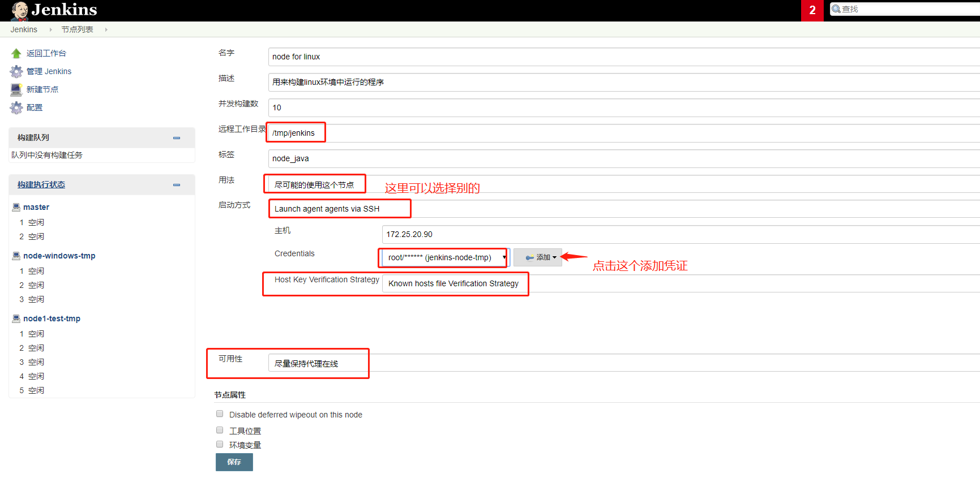Click the 保存 save button
The image size is (980, 478).
tap(234, 462)
